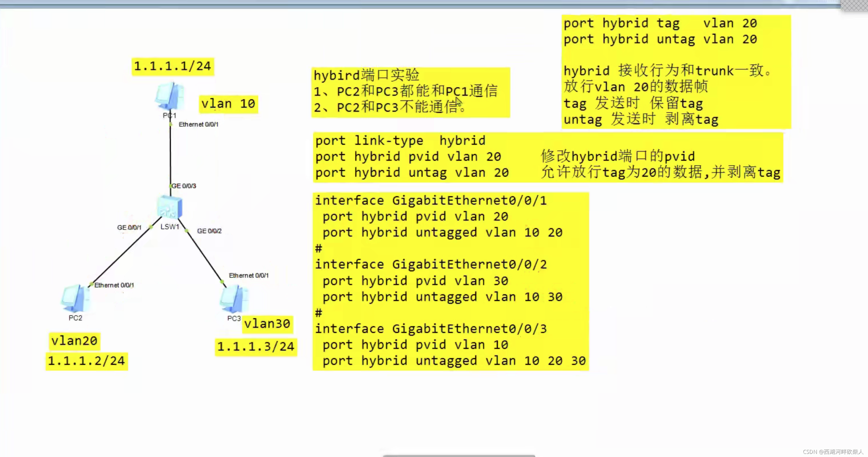Select the PC2 computer icon

tap(76, 299)
